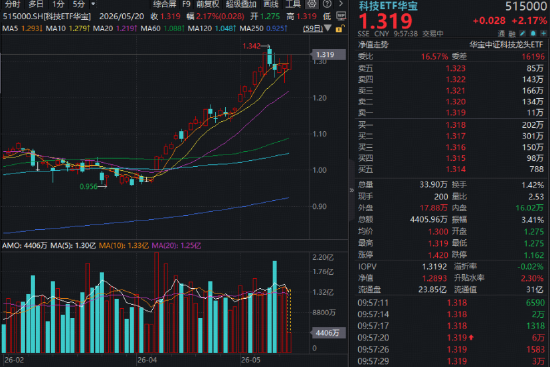Click 卖五 ask price 1.323
550x367 pixels.
click(455, 68)
